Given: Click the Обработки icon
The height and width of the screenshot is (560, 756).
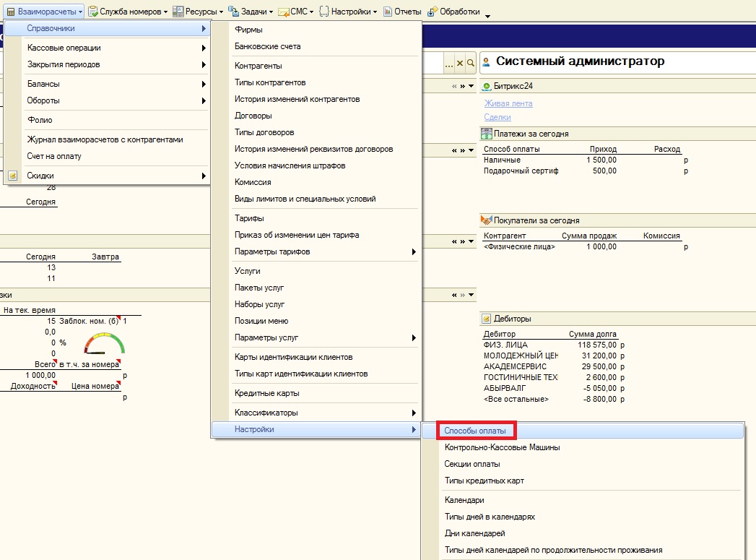Looking at the screenshot, I should point(433,11).
